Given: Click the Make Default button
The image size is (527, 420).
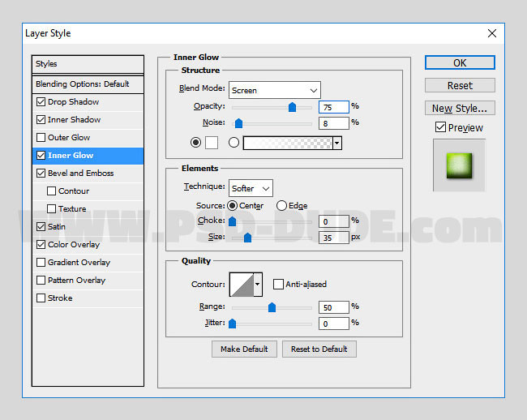Looking at the screenshot, I should (244, 349).
